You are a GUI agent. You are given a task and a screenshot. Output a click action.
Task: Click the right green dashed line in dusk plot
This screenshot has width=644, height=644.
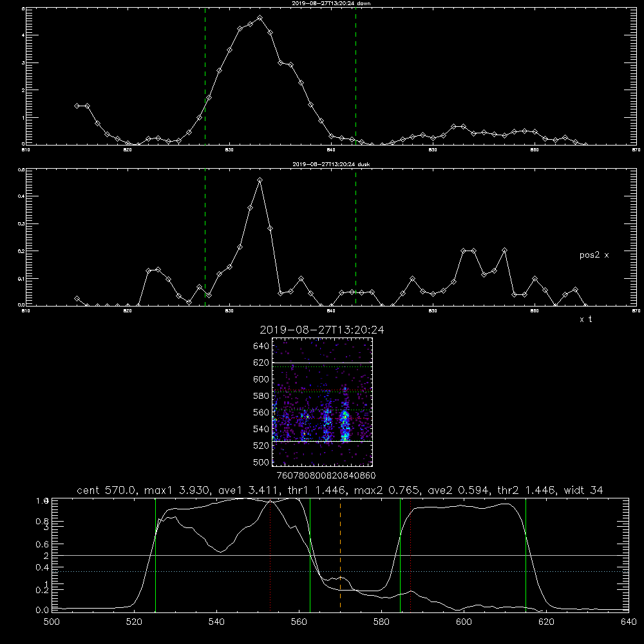(355, 237)
